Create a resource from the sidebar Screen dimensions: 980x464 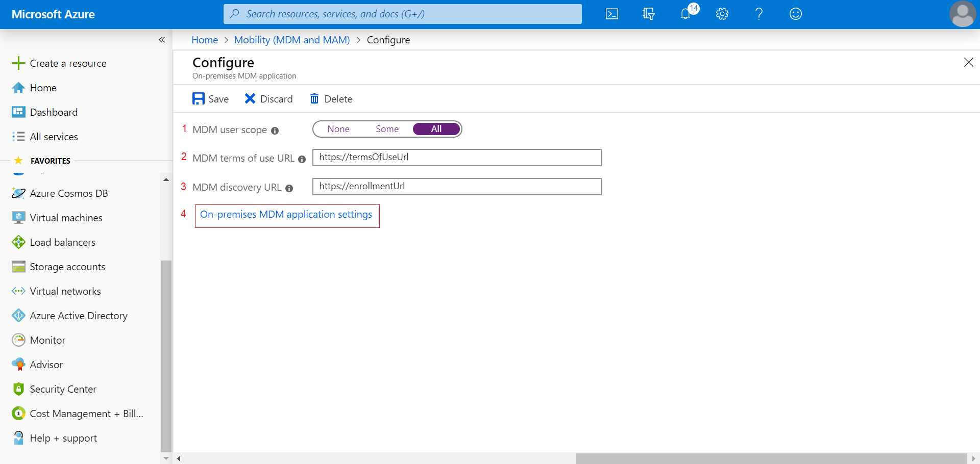click(x=68, y=63)
